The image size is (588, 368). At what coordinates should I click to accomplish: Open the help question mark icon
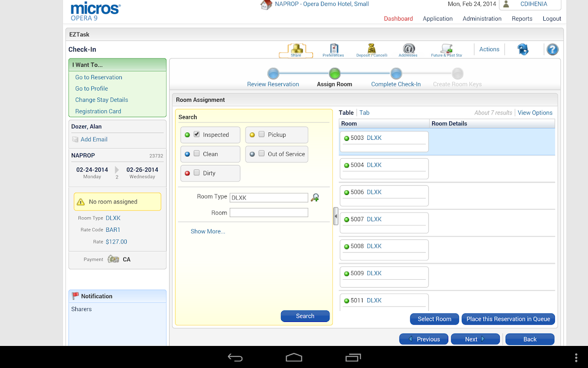click(552, 49)
